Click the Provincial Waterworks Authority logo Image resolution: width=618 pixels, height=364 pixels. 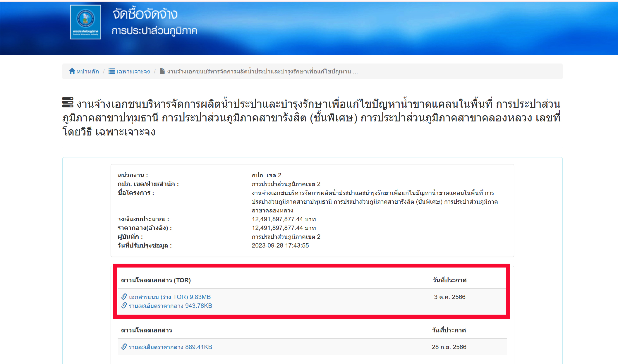point(85,22)
